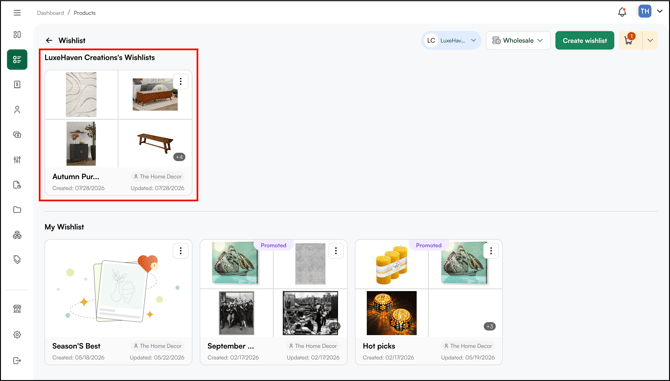Open the invoice dollar icon in sidebar
The height and width of the screenshot is (381, 670).
click(17, 85)
